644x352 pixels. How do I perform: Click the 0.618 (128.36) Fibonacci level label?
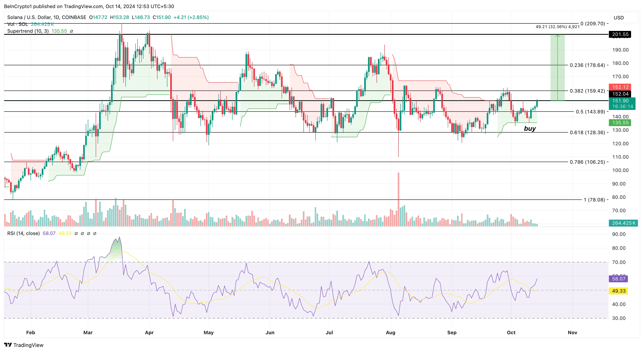click(x=587, y=132)
